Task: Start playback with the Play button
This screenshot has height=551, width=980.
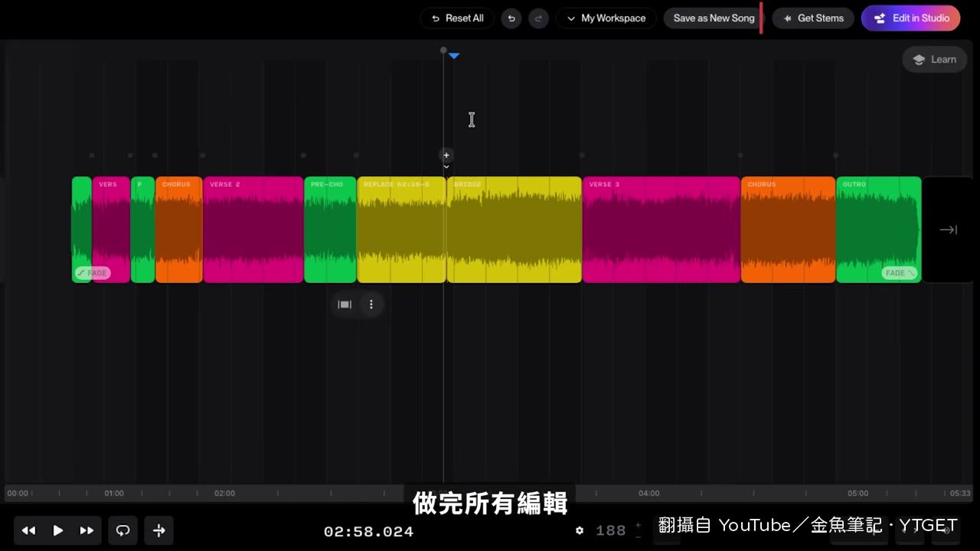Action: pyautogui.click(x=58, y=530)
